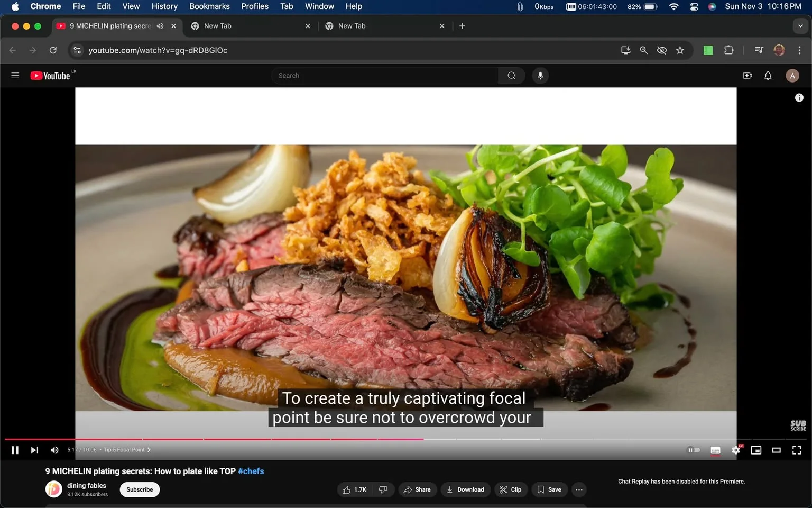This screenshot has height=508, width=812.
Task: Show video info card icon
Action: (799, 97)
